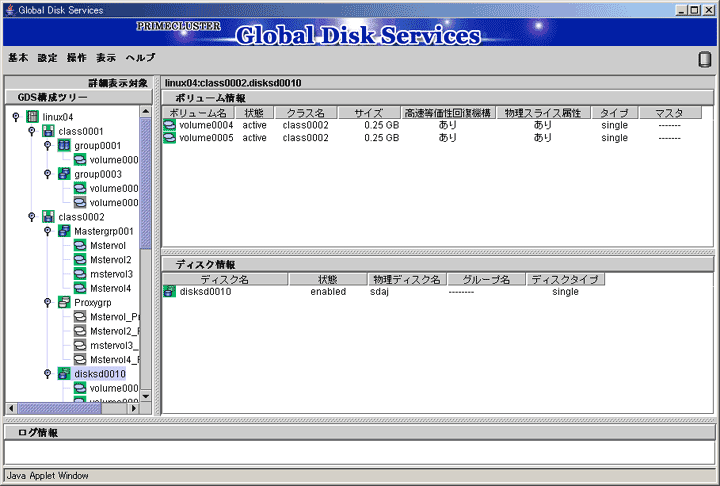Click the ボリューム名 column header
The height and width of the screenshot is (486, 720).
[198, 113]
